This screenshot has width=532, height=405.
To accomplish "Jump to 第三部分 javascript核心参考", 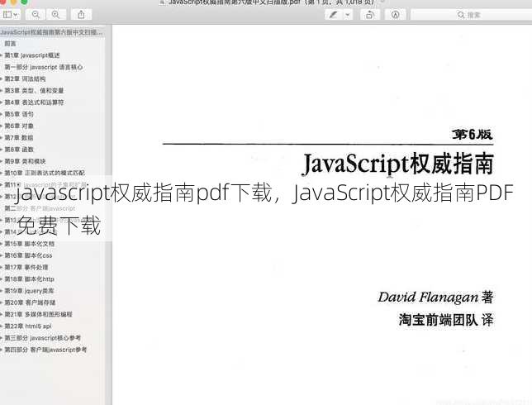I will pyautogui.click(x=42, y=338).
